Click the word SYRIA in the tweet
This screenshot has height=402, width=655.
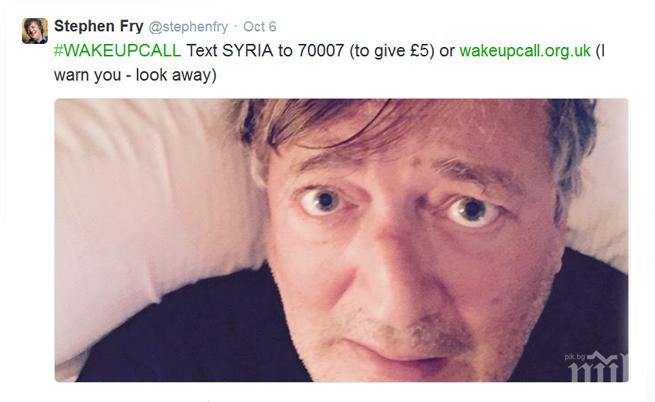(248, 51)
